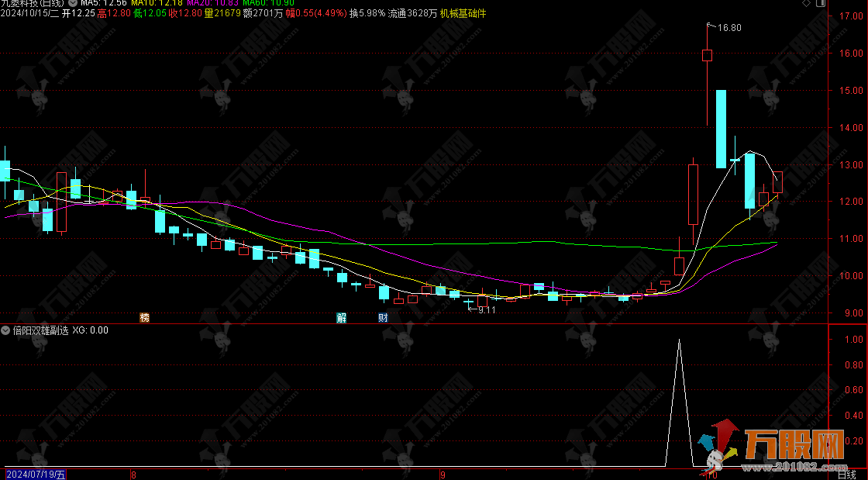Click month marker 9 on the time axis
This screenshot has height=480, width=868.
pyautogui.click(x=443, y=475)
